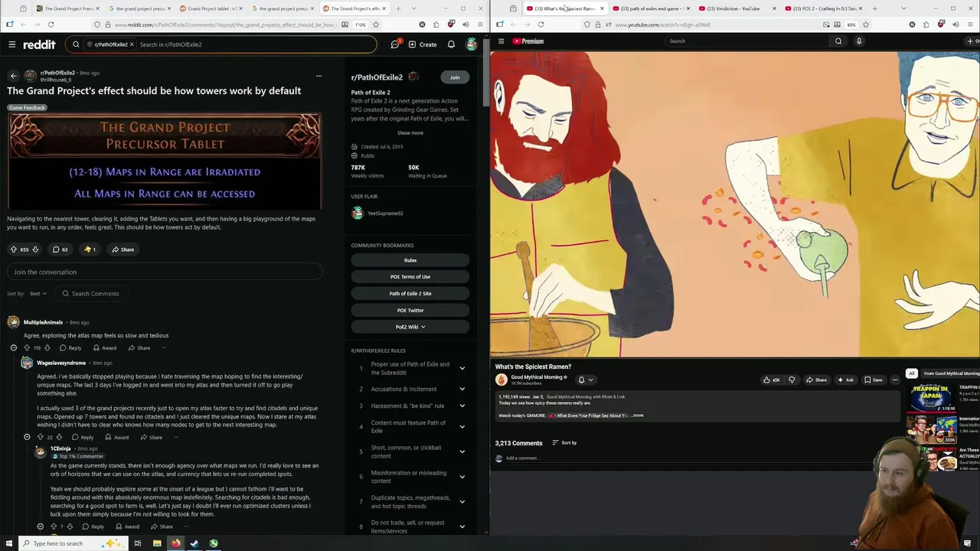980x551 pixels.
Task: Open POE Terms of Use bookmark
Action: [410, 277]
